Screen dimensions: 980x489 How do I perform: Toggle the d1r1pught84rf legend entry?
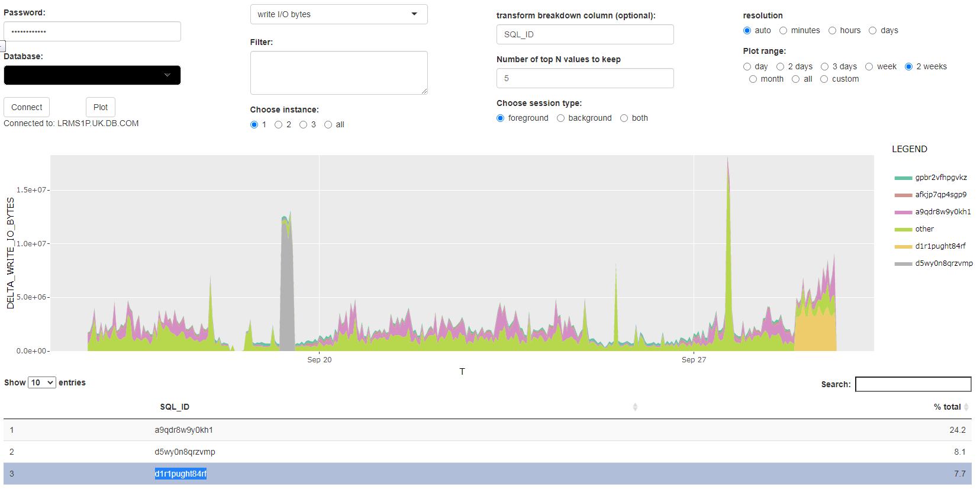point(940,246)
